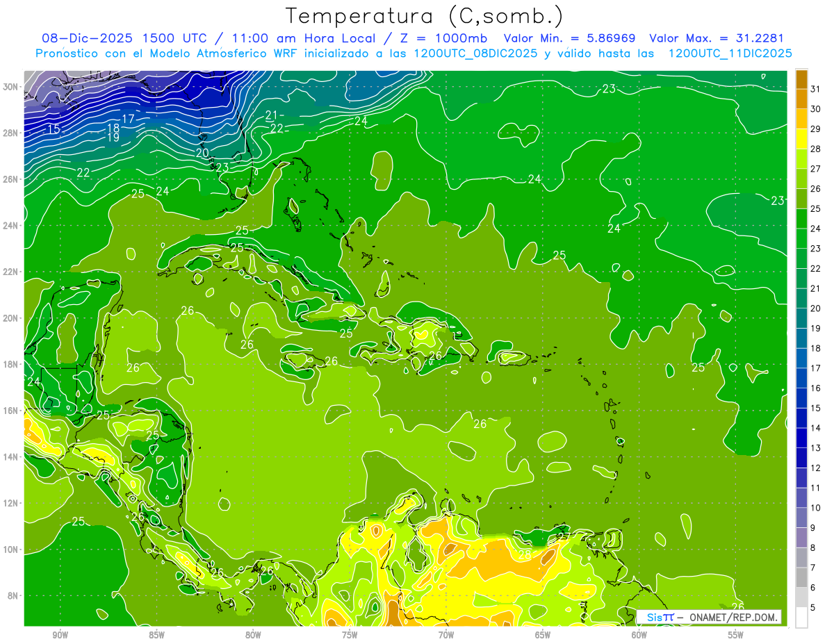Click the 22N latitude axis label
This screenshot has width=834, height=644.
[x=12, y=272]
